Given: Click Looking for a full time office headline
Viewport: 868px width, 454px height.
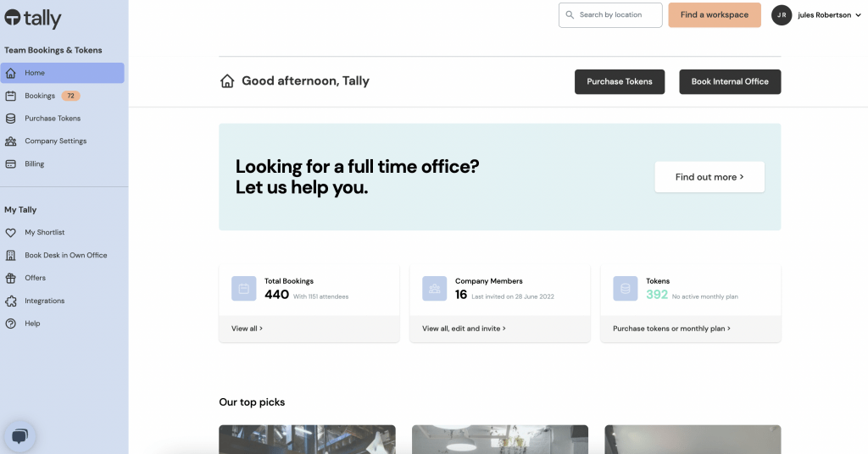Looking at the screenshot, I should (357, 177).
